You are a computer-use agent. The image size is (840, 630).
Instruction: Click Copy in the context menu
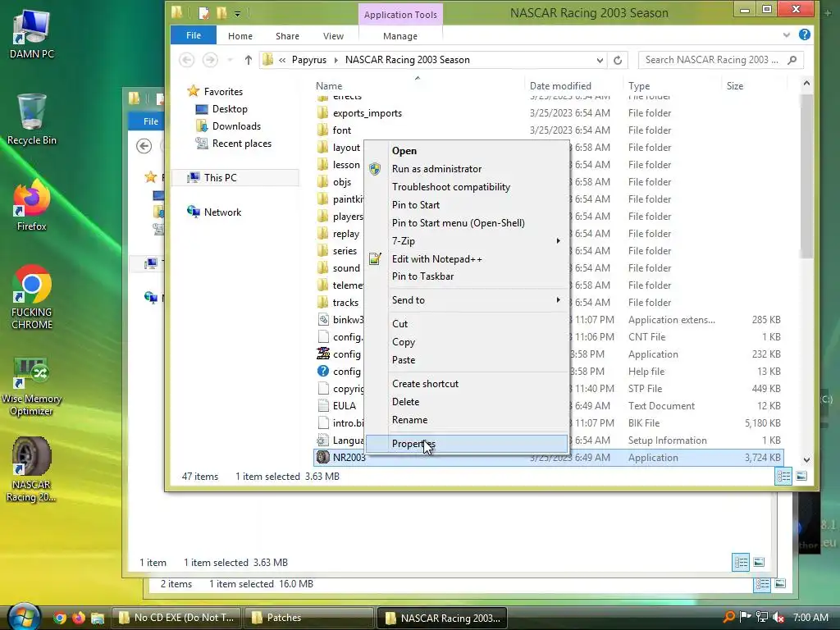tap(404, 342)
